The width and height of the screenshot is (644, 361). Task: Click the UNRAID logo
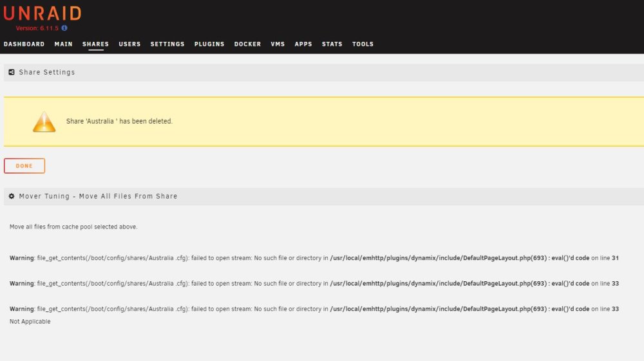43,14
